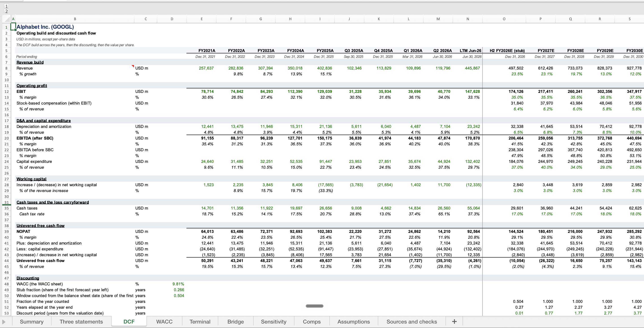
Task: Click the H2 FY2026E (stub) header
Action: (x=507, y=50)
